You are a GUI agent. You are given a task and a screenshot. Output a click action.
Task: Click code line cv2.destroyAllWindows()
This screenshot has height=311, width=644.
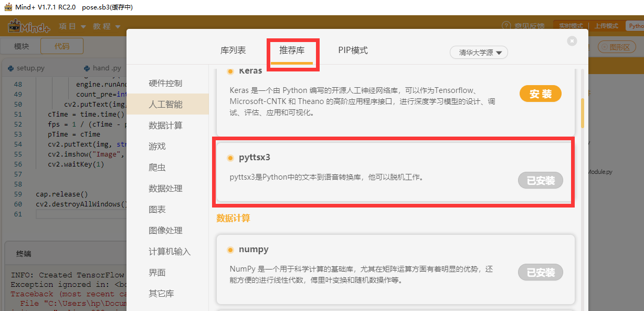(81, 204)
